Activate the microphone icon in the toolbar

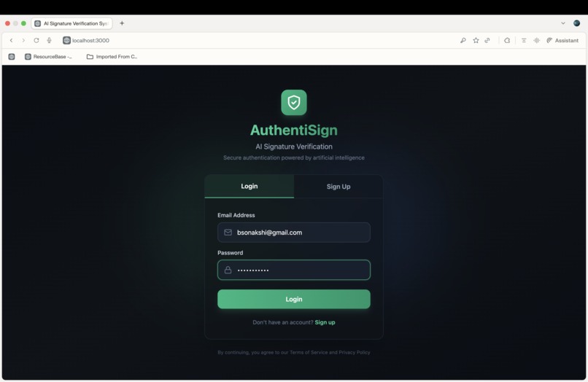pyautogui.click(x=49, y=41)
